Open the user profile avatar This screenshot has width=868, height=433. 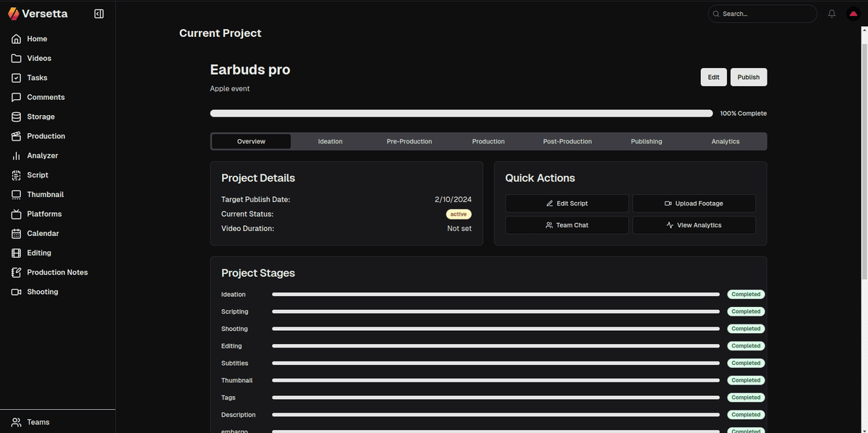(852, 14)
